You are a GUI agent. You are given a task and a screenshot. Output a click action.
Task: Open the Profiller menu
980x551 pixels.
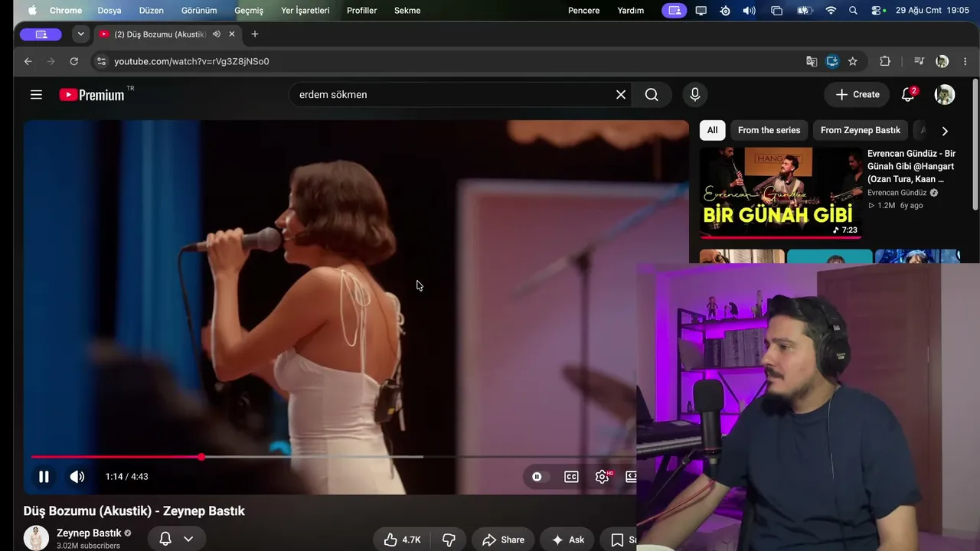[x=361, y=11]
